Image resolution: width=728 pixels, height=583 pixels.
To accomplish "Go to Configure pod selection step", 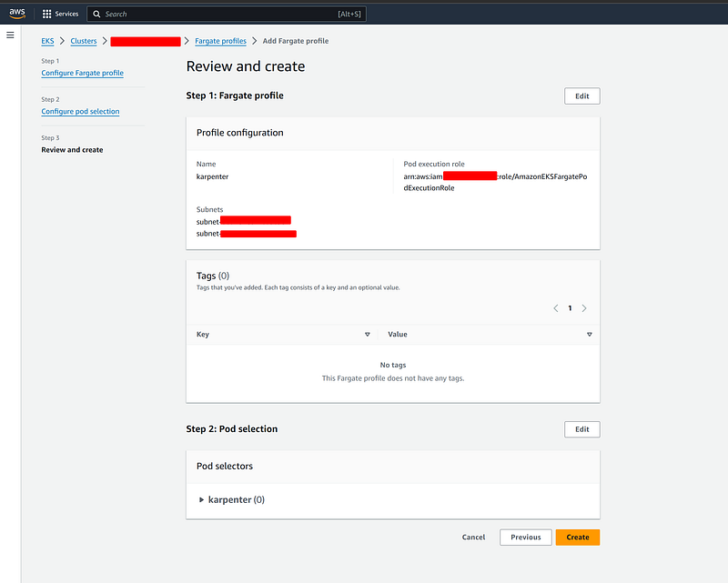I will (80, 111).
